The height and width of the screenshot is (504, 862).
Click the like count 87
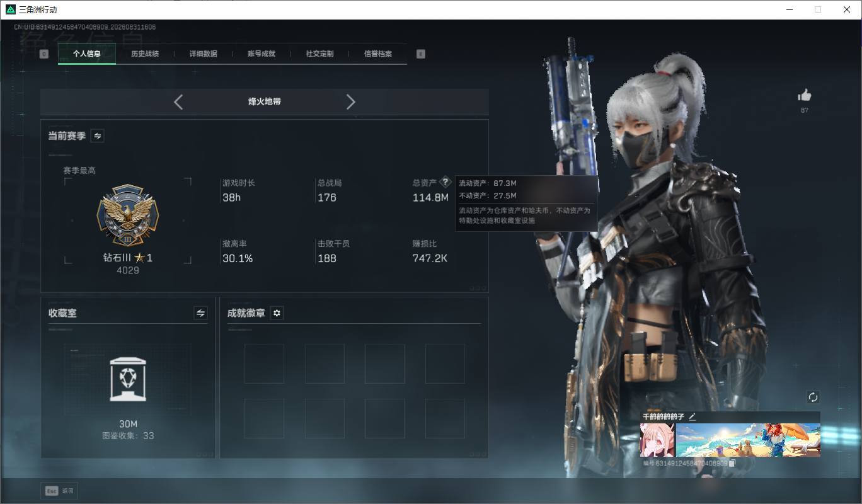pos(805,110)
